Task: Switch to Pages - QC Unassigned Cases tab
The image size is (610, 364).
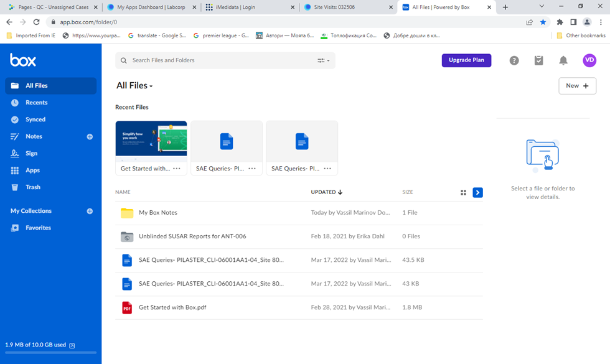Action: click(54, 7)
